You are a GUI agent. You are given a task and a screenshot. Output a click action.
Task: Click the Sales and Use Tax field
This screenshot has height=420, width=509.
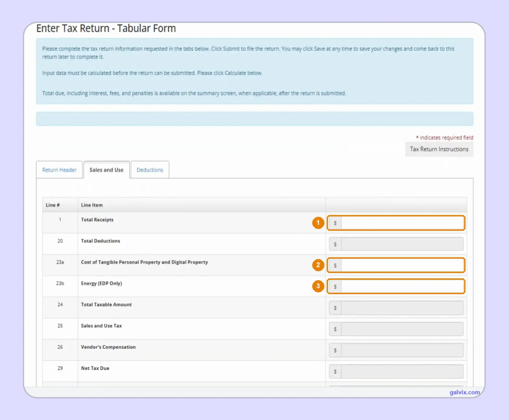(402, 329)
